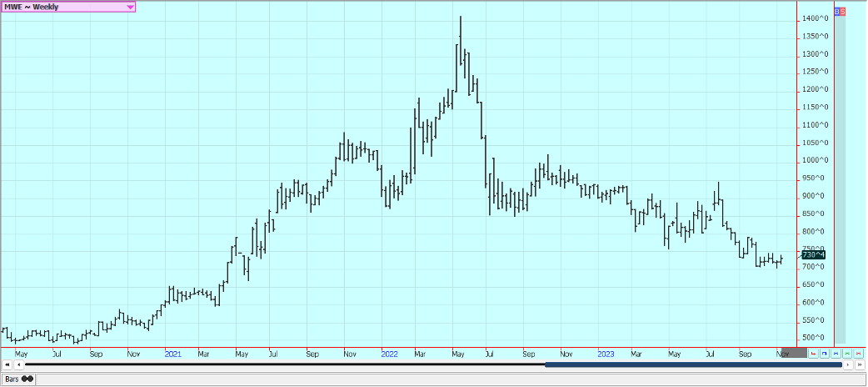The height and width of the screenshot is (387, 868).
Task: Click the 1400^0 price level on axis
Action: [x=815, y=18]
